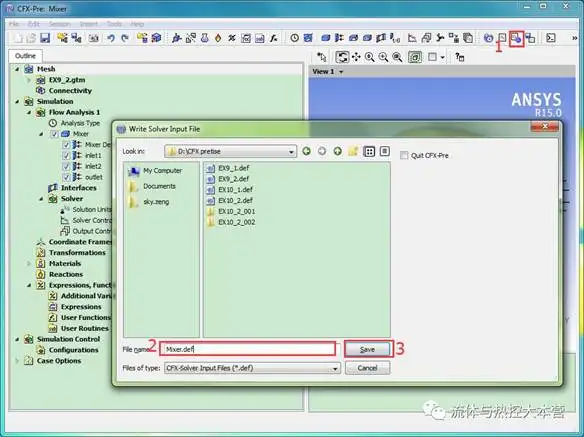
Task: Select the viewer Select-mode arrow icon
Action: click(322, 57)
